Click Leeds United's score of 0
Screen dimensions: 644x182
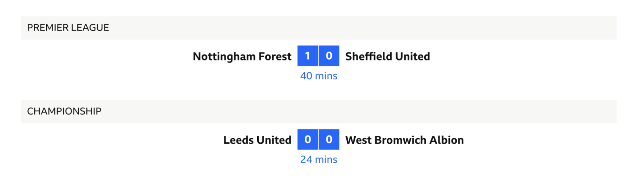(x=308, y=139)
